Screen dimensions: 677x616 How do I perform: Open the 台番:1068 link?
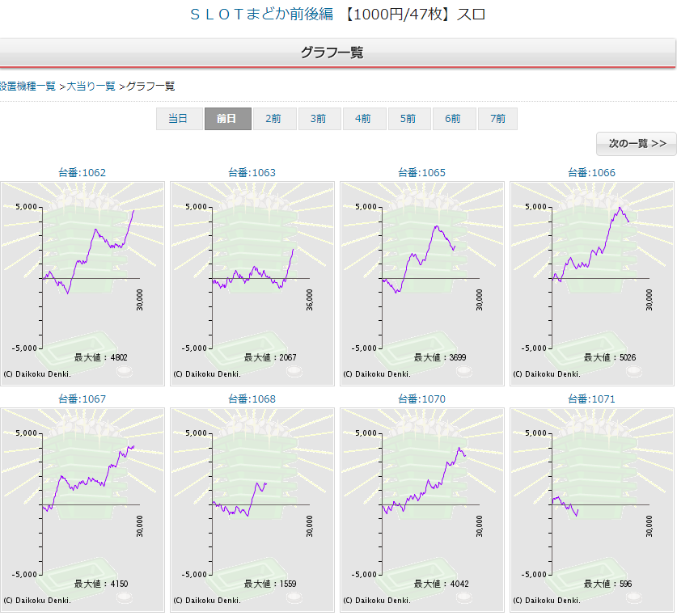252,399
